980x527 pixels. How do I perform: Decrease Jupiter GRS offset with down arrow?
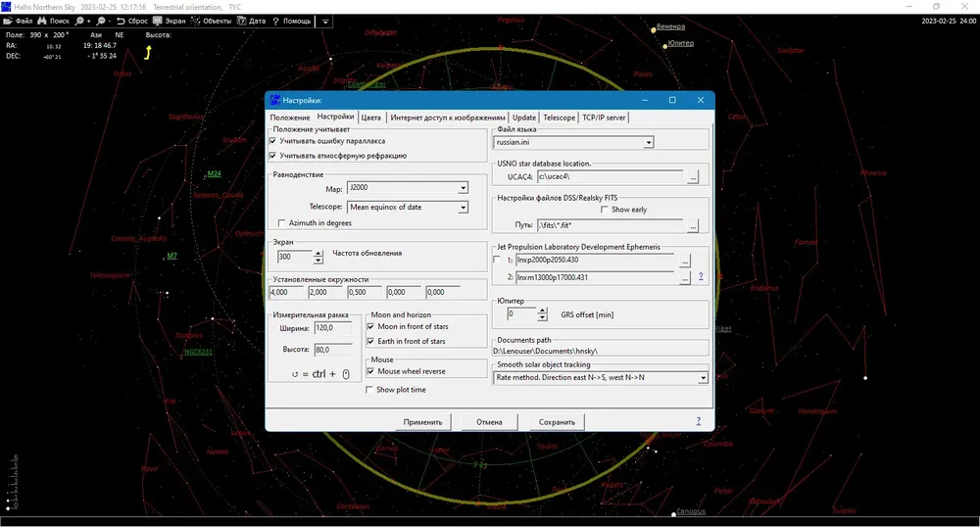point(542,317)
